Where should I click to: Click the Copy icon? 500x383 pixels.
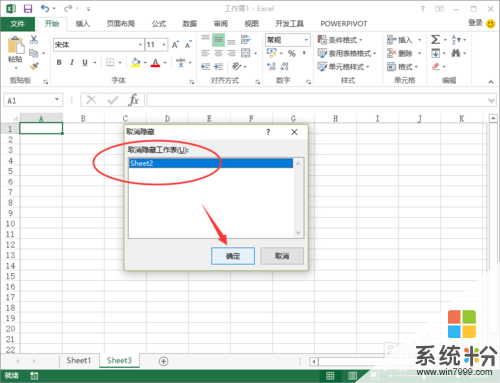tap(34, 53)
